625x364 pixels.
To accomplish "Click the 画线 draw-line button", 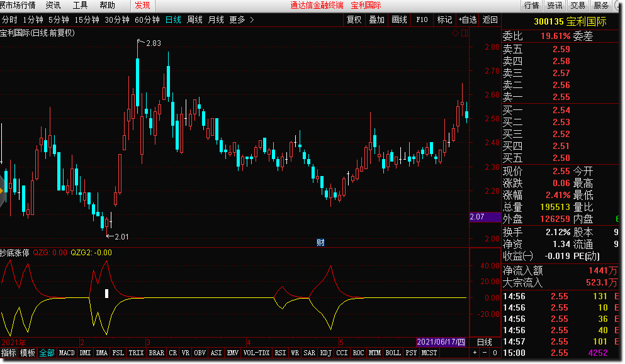I will click(x=400, y=20).
